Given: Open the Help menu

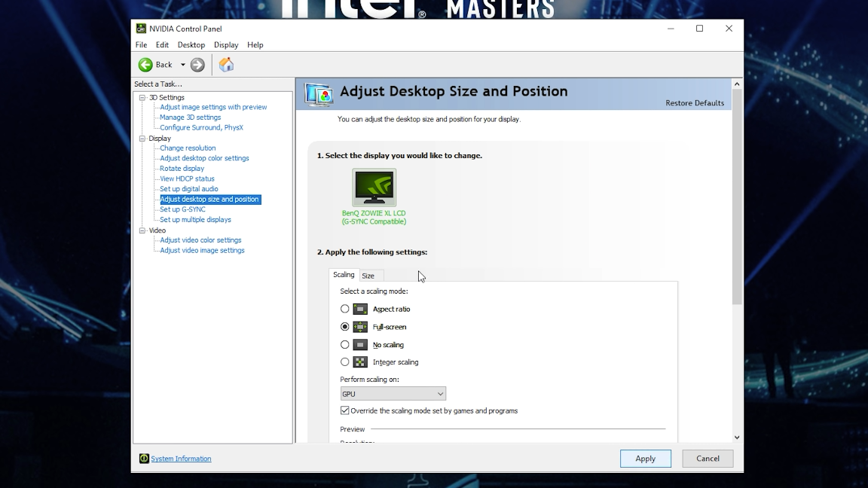Looking at the screenshot, I should (x=255, y=45).
